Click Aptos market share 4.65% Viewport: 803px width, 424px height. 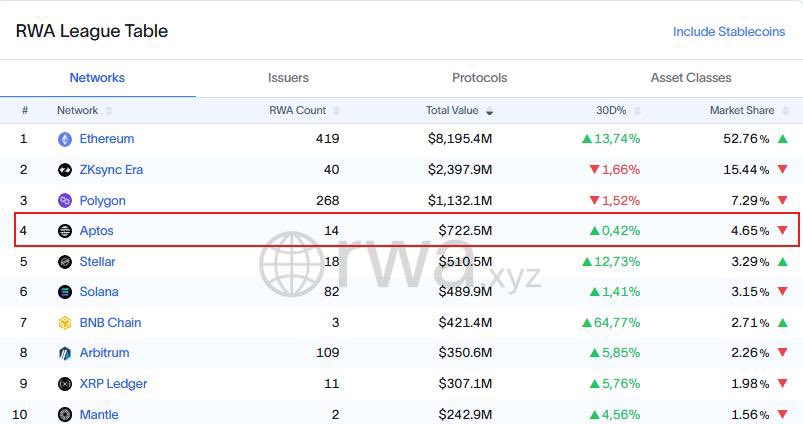(x=750, y=231)
